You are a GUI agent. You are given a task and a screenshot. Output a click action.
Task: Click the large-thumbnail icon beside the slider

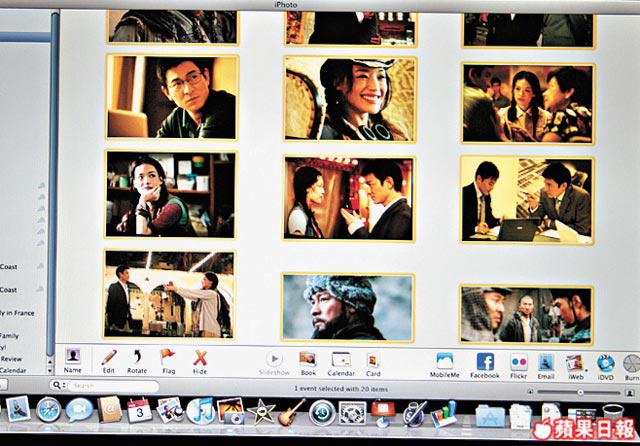[x=630, y=393]
